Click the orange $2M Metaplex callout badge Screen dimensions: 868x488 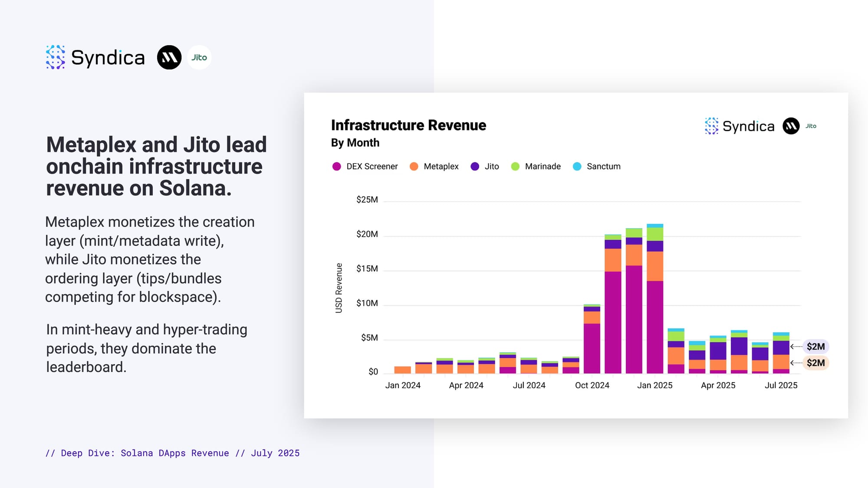[x=815, y=363]
